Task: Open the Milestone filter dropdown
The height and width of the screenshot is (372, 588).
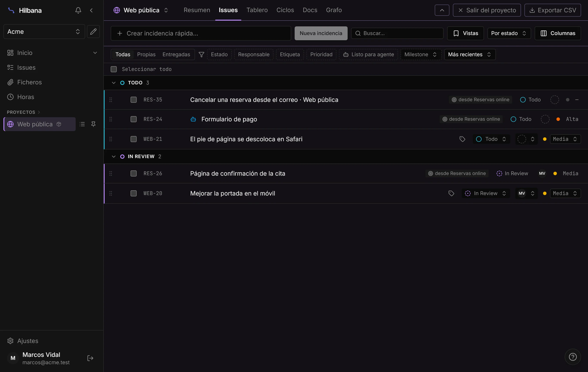Action: [x=420, y=55]
